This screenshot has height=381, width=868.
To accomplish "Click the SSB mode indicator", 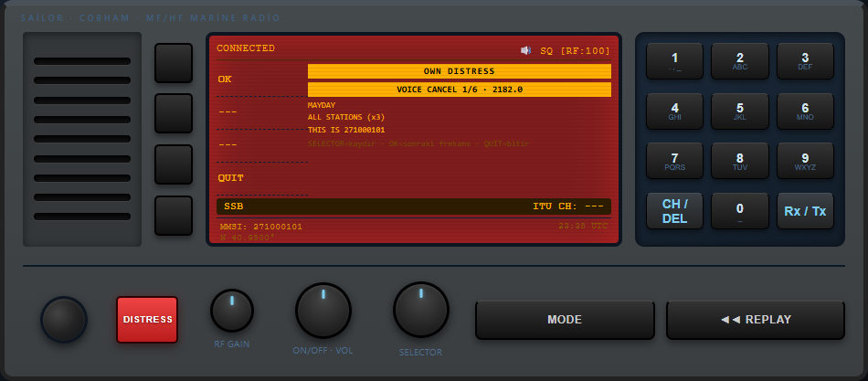I will click(x=234, y=206).
